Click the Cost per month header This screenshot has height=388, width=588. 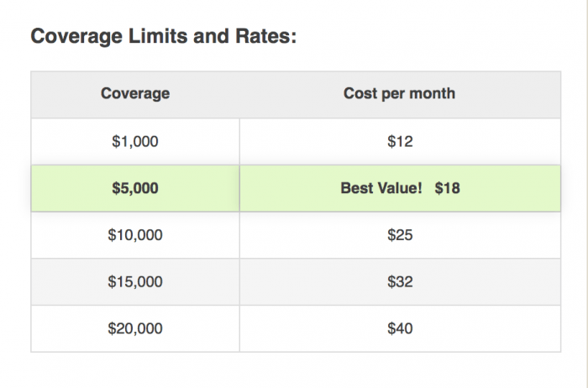tap(400, 94)
